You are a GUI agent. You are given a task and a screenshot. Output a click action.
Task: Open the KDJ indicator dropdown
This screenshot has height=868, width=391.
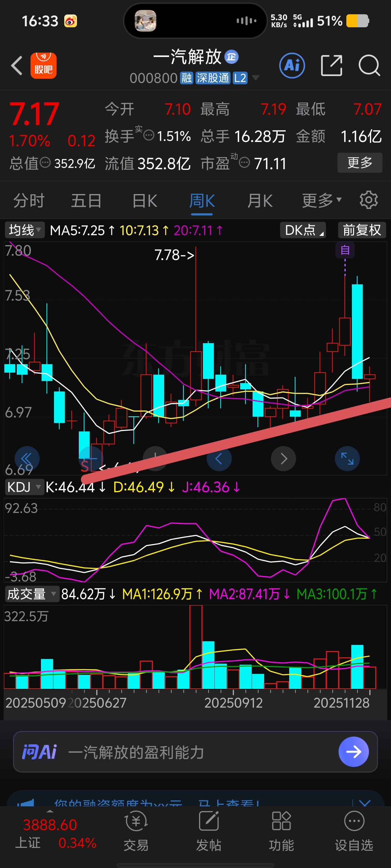coord(24,487)
